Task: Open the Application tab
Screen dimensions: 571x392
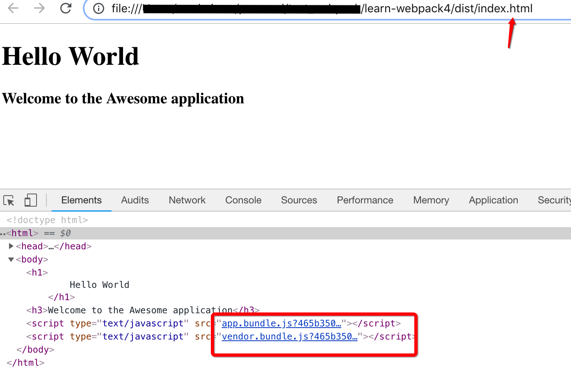Action: [493, 200]
